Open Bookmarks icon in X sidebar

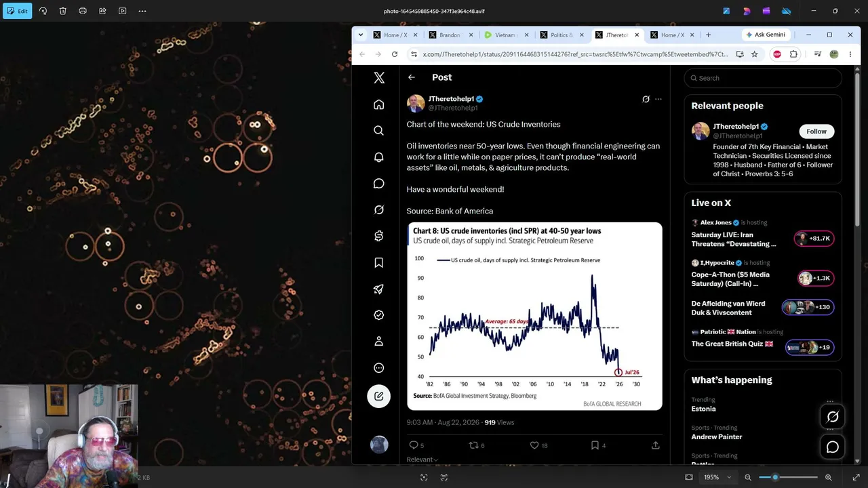379,263
